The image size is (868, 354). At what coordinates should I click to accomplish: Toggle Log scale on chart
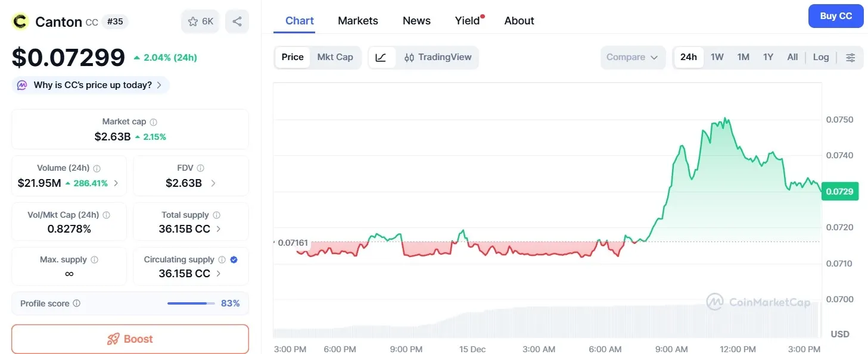coord(820,57)
